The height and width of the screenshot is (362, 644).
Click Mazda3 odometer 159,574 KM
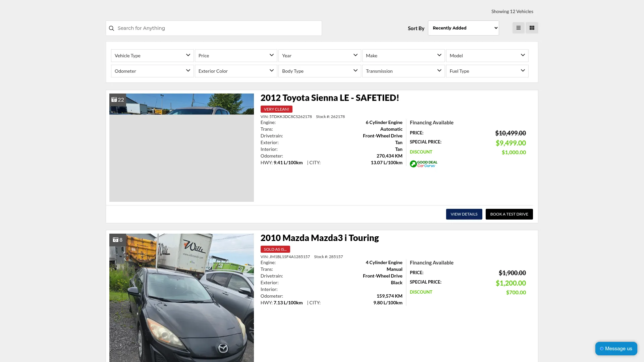(x=389, y=296)
